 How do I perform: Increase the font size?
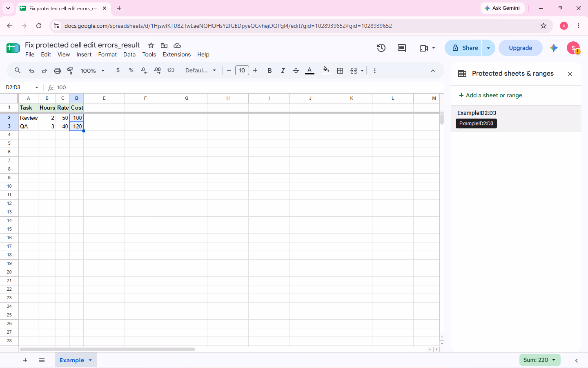point(255,70)
